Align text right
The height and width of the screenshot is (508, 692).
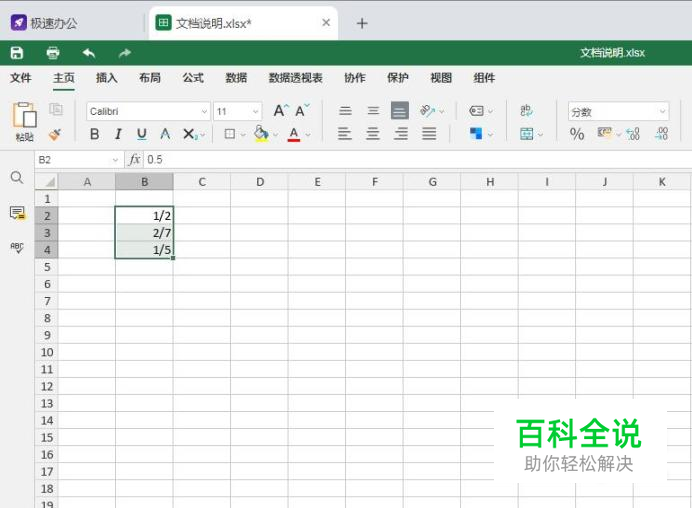(x=401, y=133)
